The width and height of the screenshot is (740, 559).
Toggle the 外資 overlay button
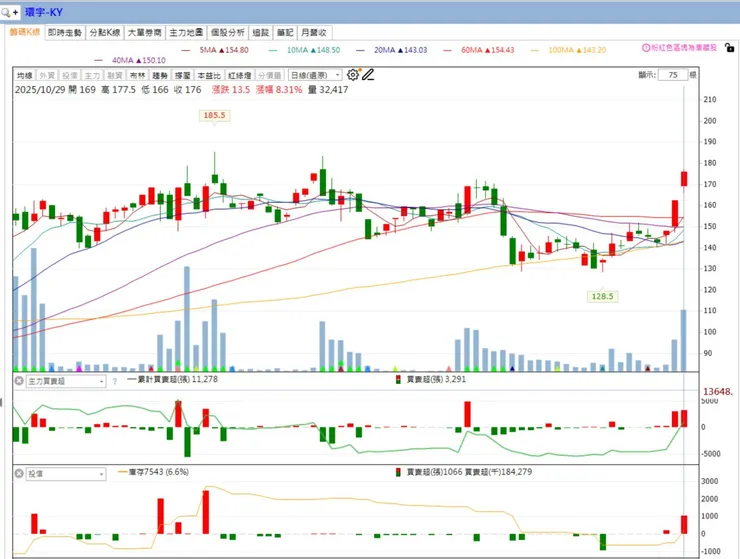click(47, 76)
